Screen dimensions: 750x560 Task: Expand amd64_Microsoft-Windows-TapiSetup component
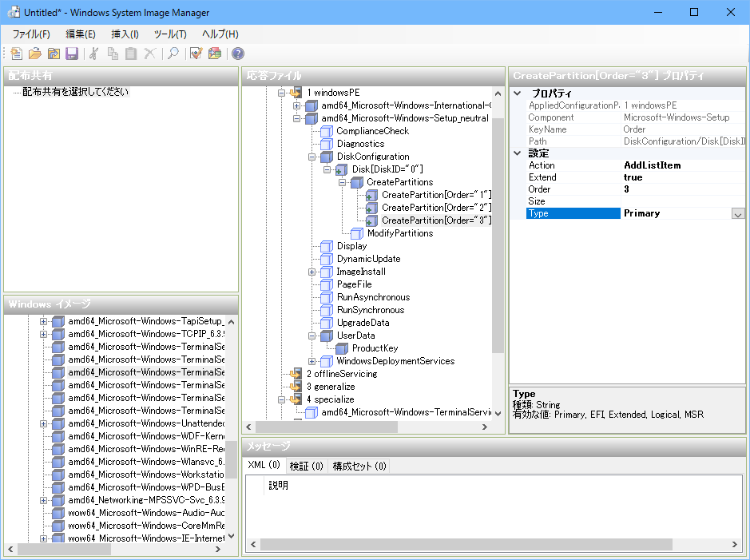(x=43, y=321)
